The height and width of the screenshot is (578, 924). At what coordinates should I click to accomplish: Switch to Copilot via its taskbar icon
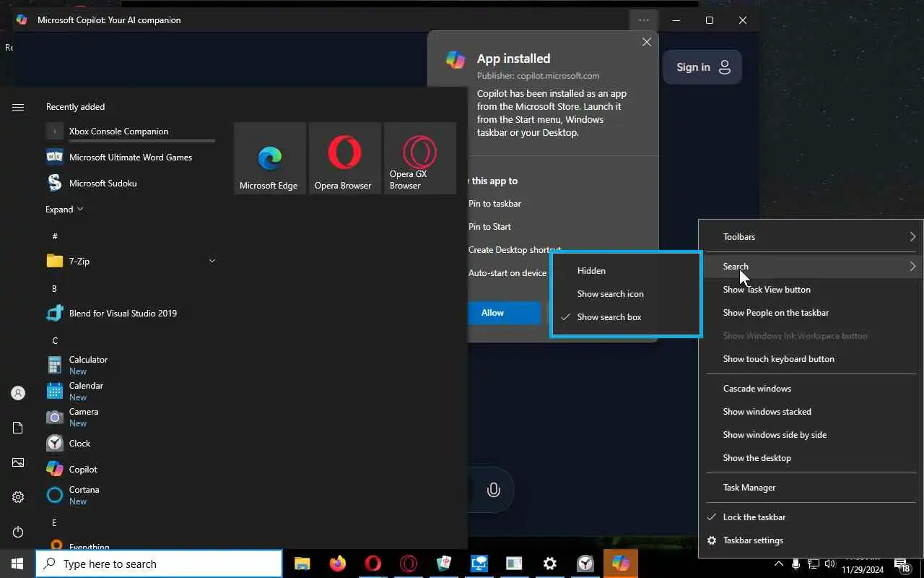coord(621,564)
